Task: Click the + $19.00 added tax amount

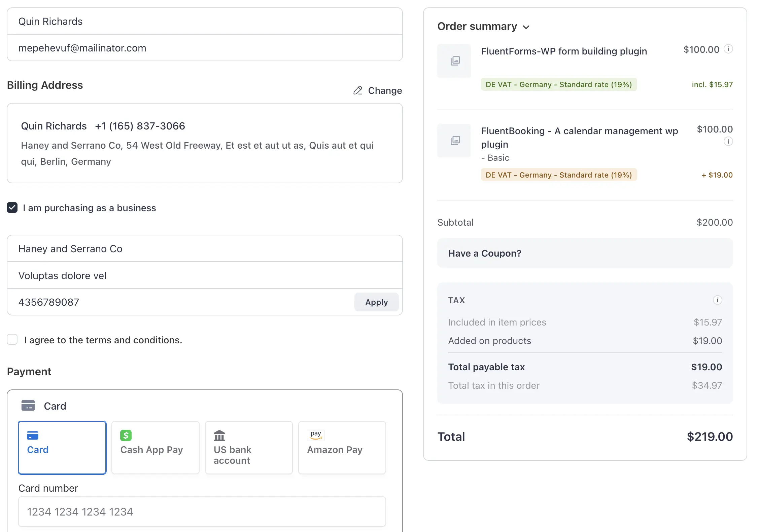Action: coord(717,175)
